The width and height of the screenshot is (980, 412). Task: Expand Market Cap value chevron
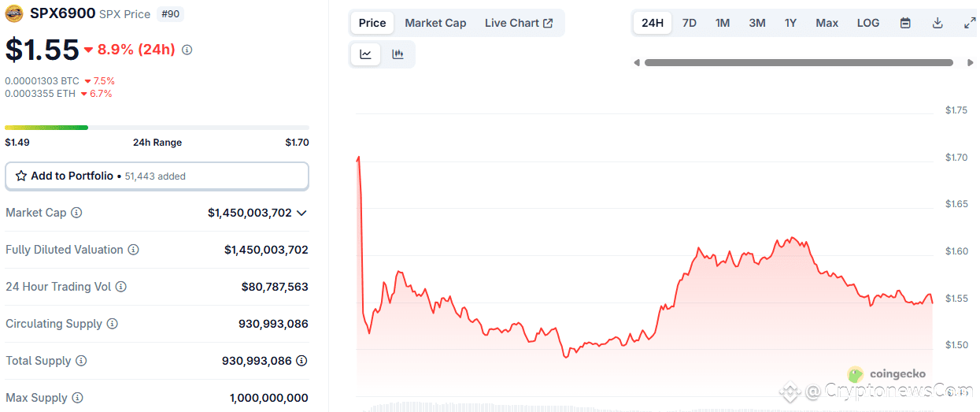301,213
